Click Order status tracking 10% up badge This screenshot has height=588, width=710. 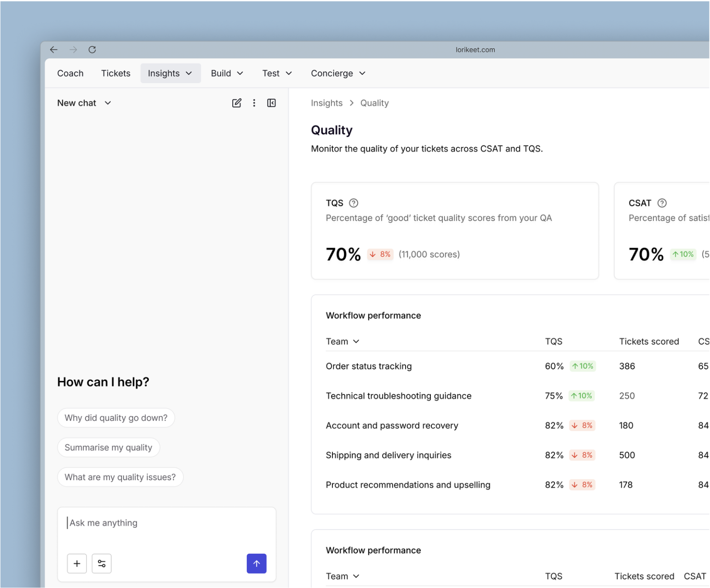(583, 366)
